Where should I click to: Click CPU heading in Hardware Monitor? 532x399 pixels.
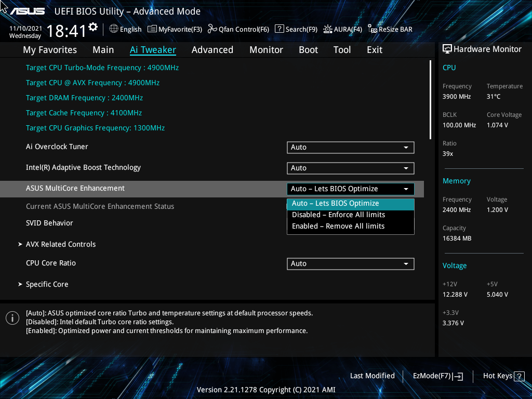pyautogui.click(x=449, y=68)
